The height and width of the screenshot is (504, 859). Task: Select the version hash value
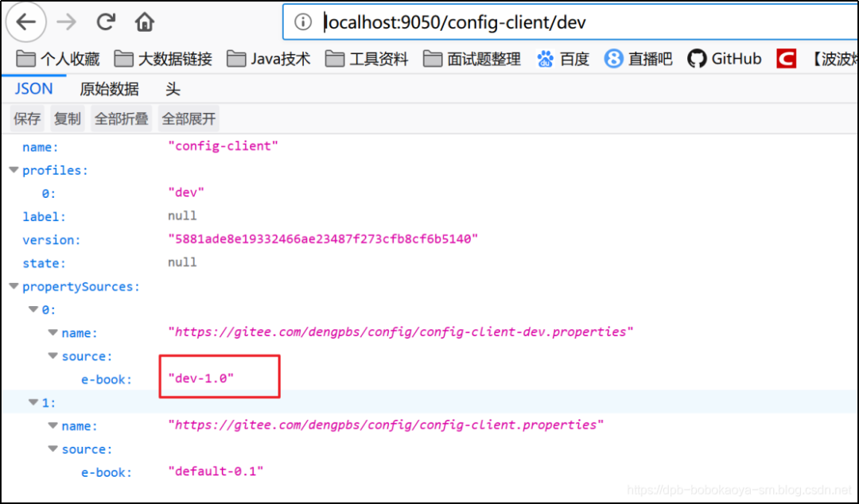pyautogui.click(x=323, y=239)
